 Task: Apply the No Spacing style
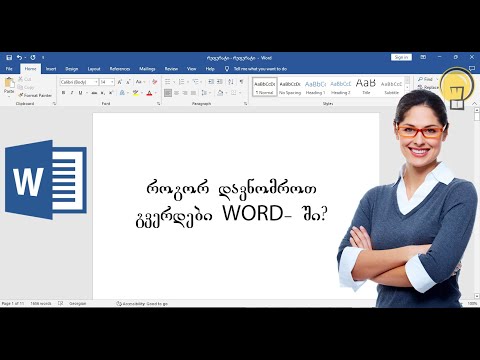290,87
